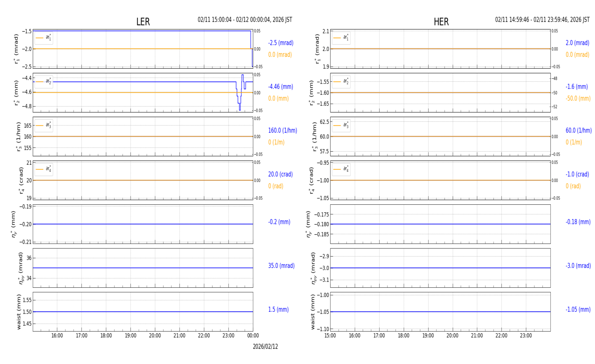This screenshot has height=364, width=595.
Task: Click the LER readout 20.0 (crad)
Action: pos(280,174)
